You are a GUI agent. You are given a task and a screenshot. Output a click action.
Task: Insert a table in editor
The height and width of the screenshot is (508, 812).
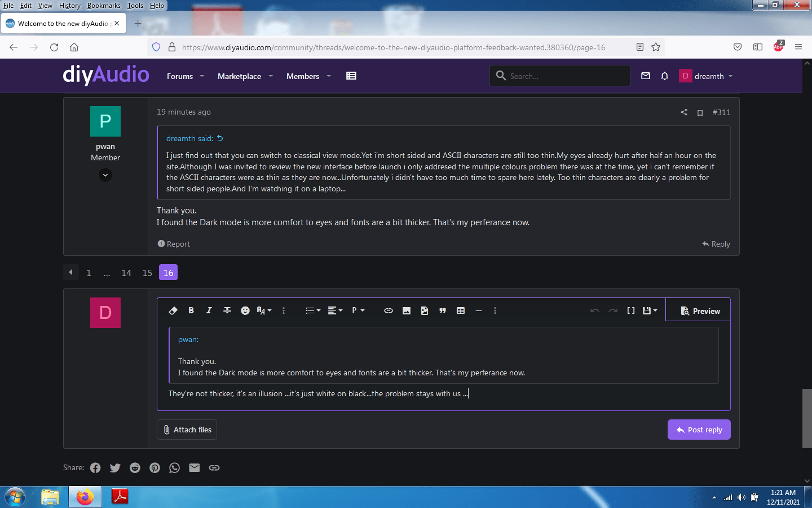[461, 310]
